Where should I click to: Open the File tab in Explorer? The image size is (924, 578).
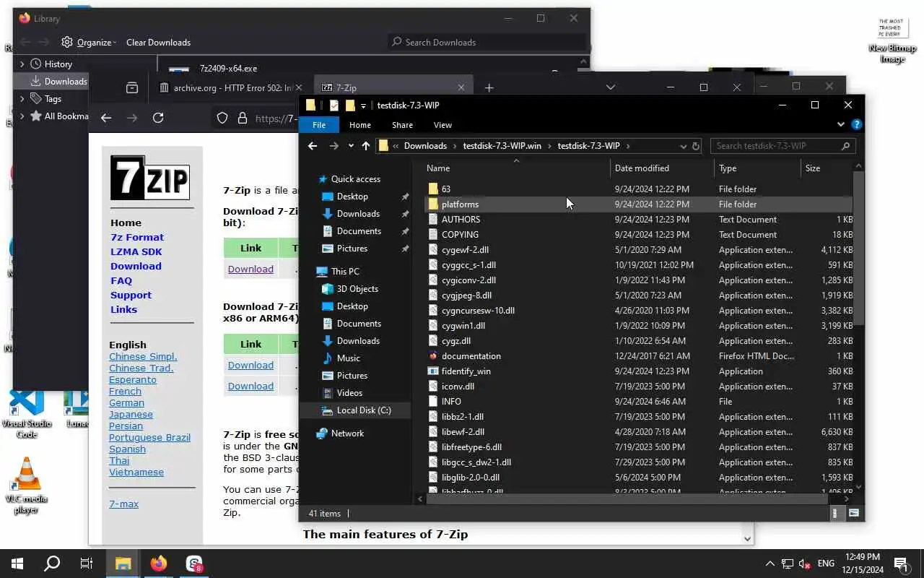pos(318,125)
